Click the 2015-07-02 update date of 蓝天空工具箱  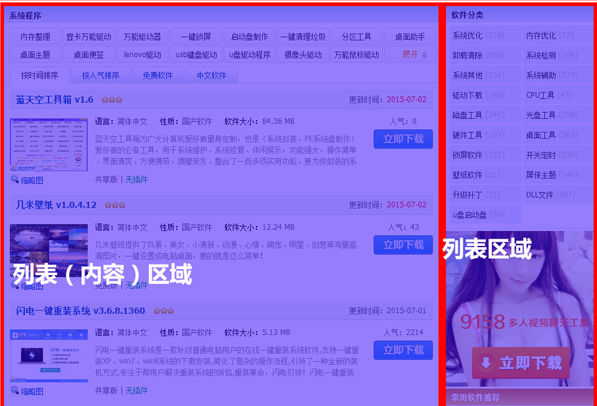coord(406,99)
